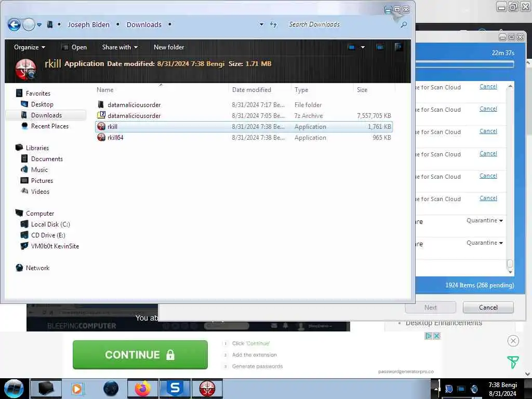This screenshot has width=532, height=399.
Task: Open the folder icon in taskbar
Action: point(46,389)
